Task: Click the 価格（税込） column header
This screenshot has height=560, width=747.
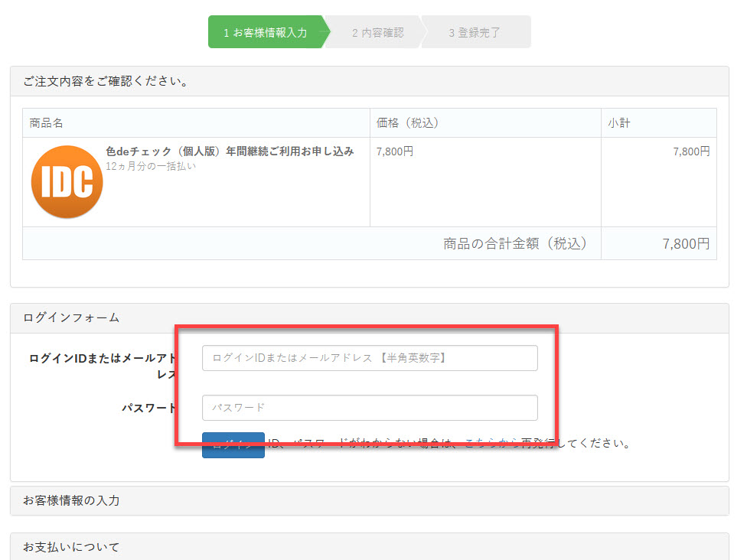Action: [407, 123]
